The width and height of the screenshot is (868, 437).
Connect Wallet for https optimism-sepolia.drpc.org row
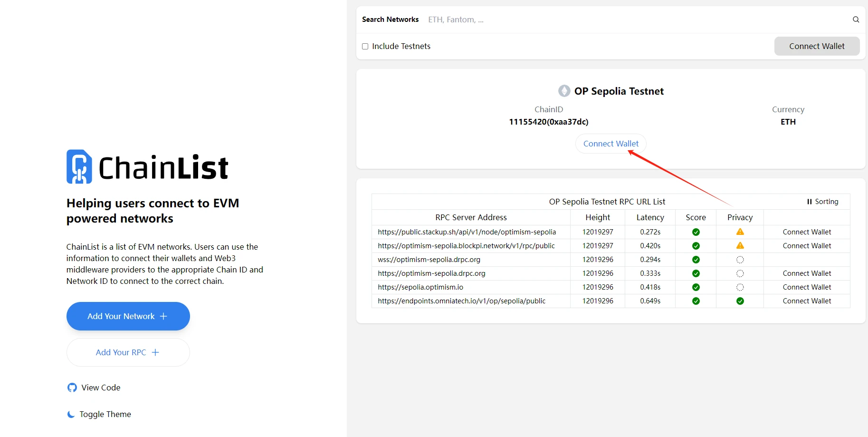click(x=806, y=273)
